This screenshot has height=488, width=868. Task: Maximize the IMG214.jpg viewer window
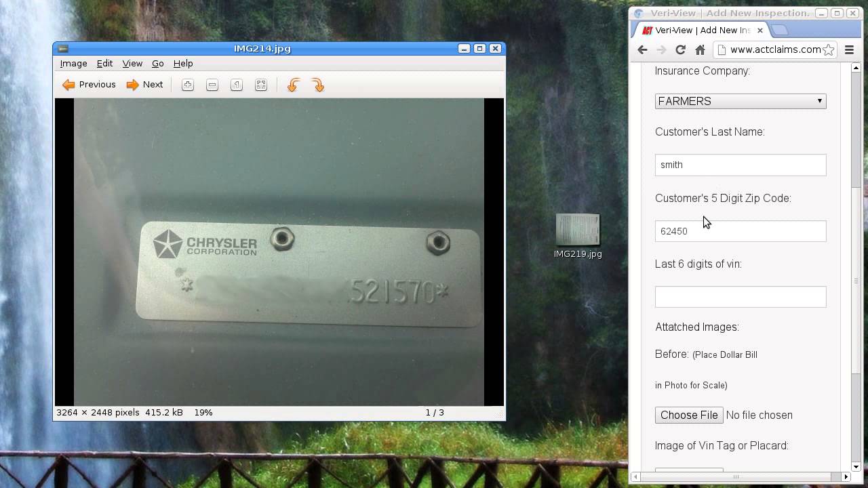[479, 48]
